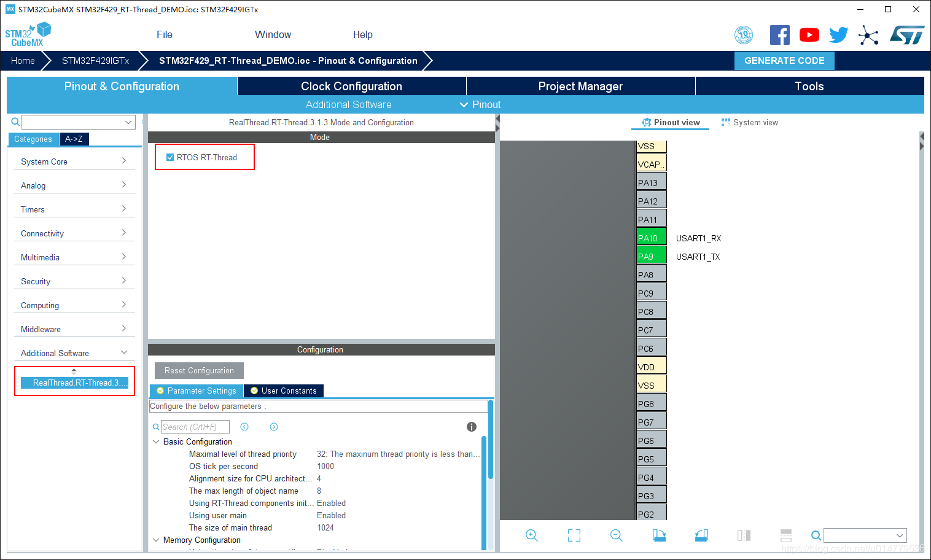Open the Facebook page icon
The height and width of the screenshot is (560, 931).
coord(780,35)
